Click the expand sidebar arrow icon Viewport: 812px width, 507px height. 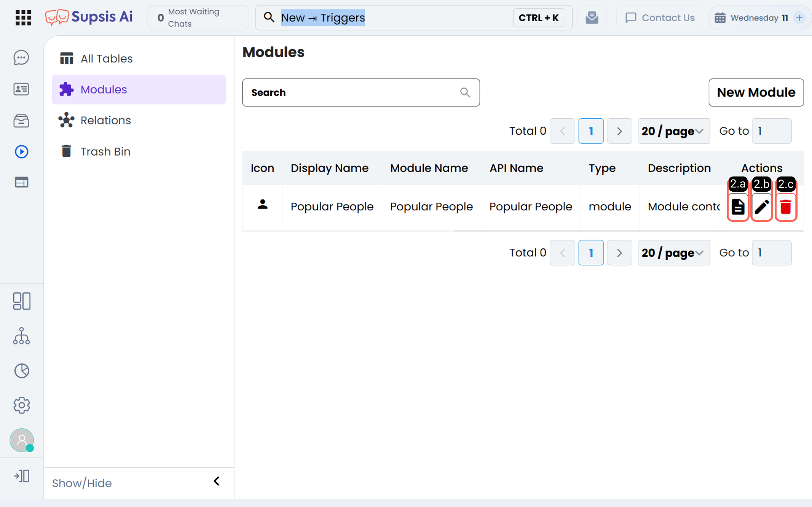(x=22, y=476)
